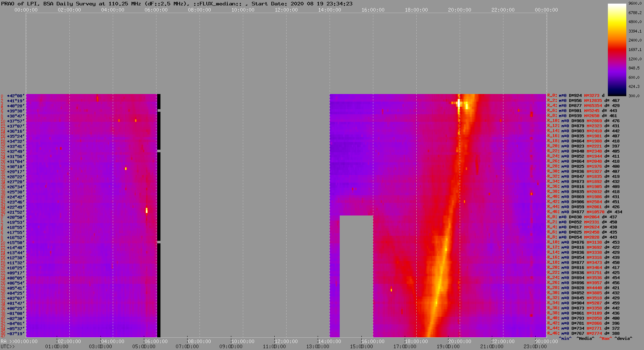The height and width of the screenshot is (350, 644).
Task: Click the stat row with M=3273
Action: click(576, 95)
